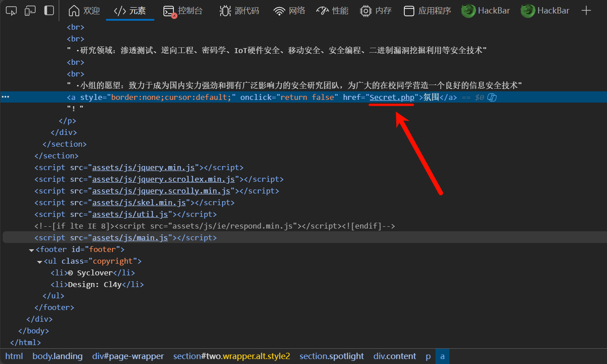Activate the inspect element picker icon
The height and width of the screenshot is (364, 607).
(x=11, y=11)
